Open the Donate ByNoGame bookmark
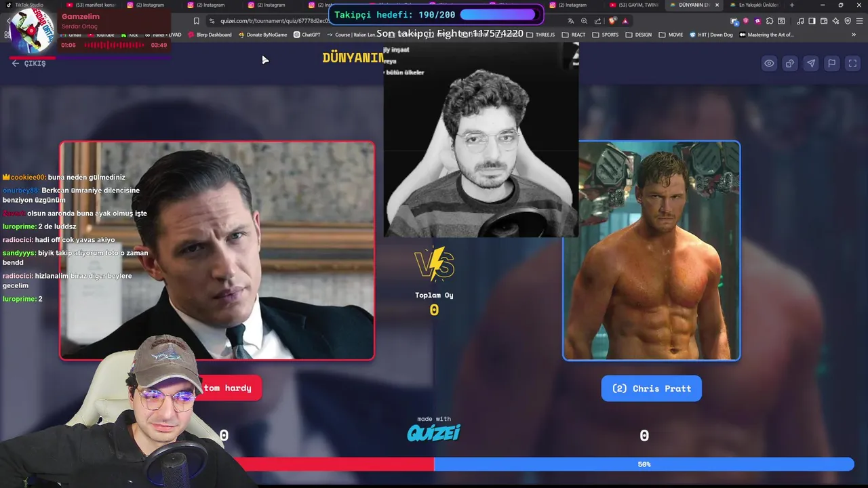The image size is (868, 488). 262,35
